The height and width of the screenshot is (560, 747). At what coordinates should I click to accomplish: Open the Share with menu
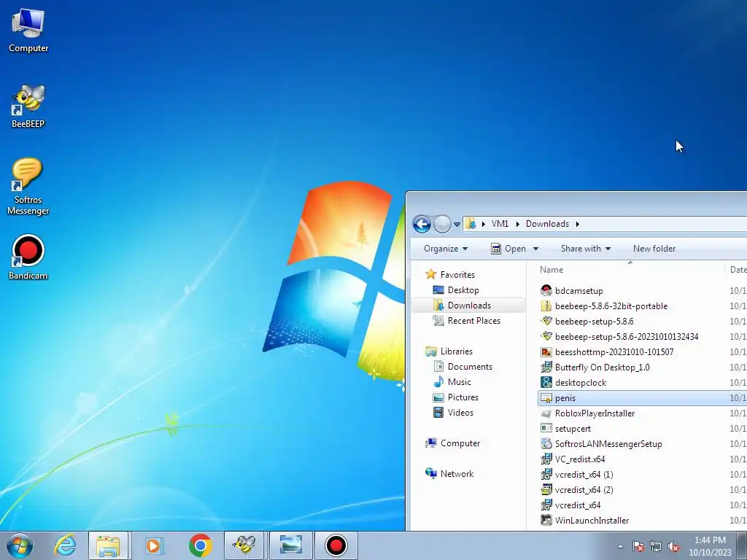(586, 249)
